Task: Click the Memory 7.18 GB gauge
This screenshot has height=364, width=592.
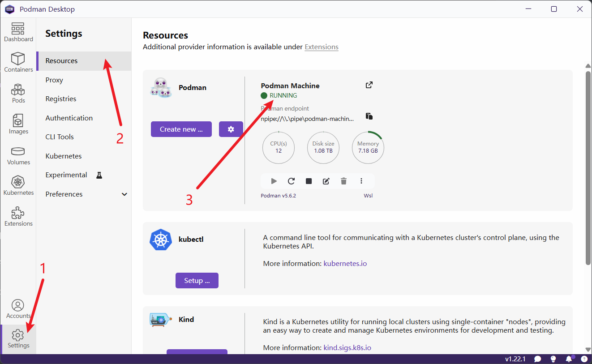Action: (368, 147)
